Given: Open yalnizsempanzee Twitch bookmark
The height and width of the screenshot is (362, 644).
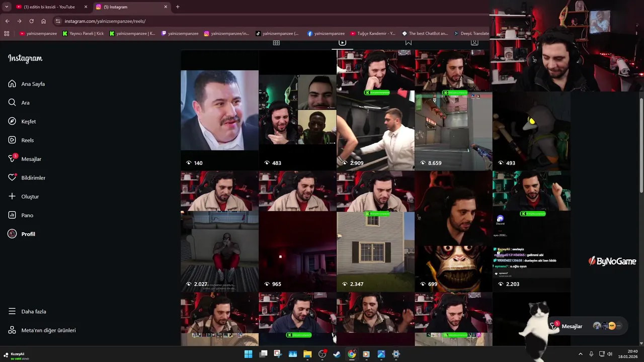Looking at the screenshot, I should [180, 34].
